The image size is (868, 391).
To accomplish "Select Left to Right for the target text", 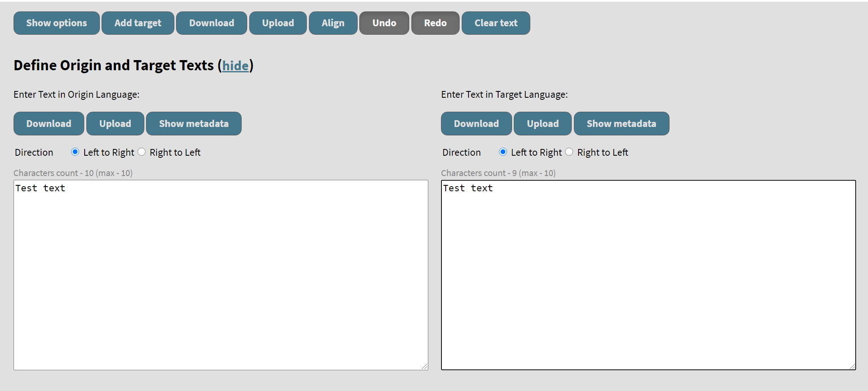I will [502, 151].
